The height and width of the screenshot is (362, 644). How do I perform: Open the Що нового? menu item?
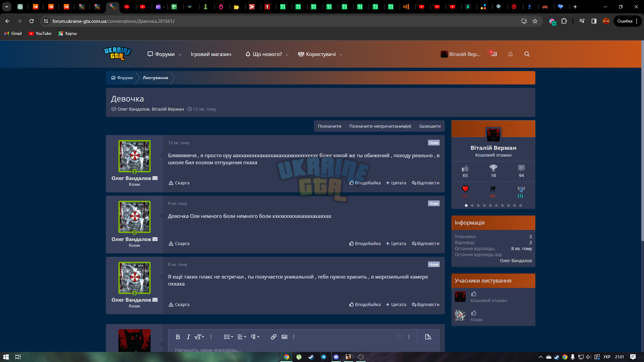[264, 54]
